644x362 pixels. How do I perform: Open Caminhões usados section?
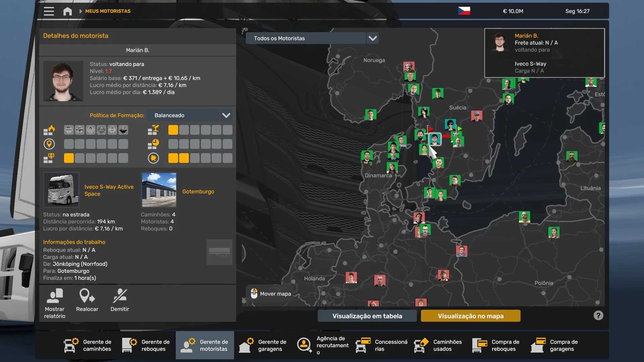(x=438, y=345)
